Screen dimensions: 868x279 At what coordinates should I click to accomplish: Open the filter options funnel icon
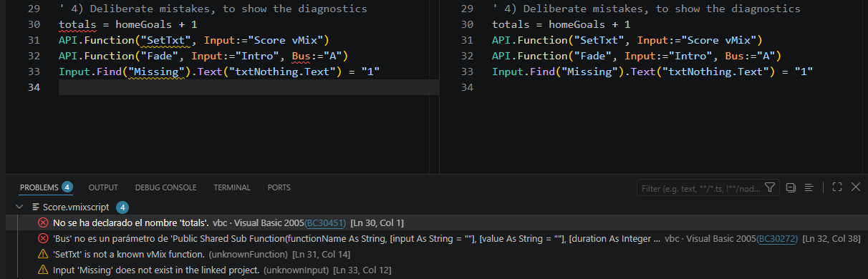point(770,188)
